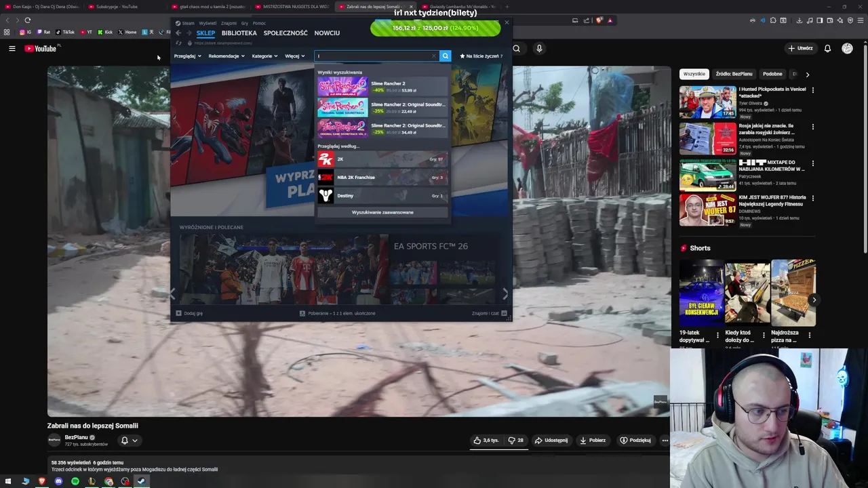
Task: Click Udostępnij share button
Action: (x=551, y=440)
